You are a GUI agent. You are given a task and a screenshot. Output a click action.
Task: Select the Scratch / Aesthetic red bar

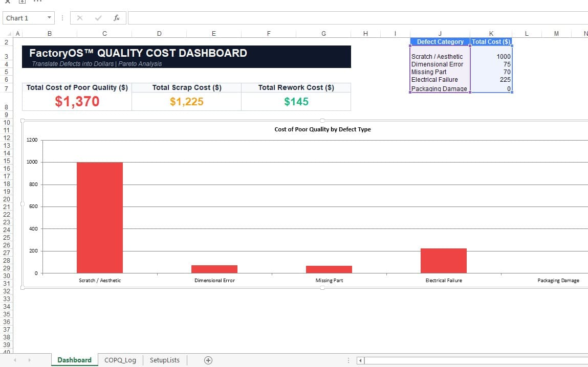tap(100, 218)
